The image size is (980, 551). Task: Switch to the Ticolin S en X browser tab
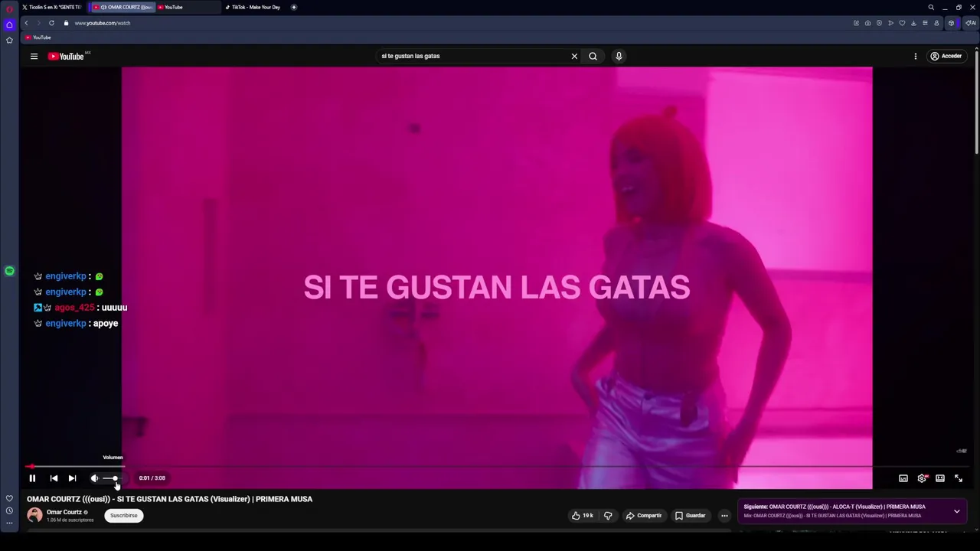click(x=52, y=7)
